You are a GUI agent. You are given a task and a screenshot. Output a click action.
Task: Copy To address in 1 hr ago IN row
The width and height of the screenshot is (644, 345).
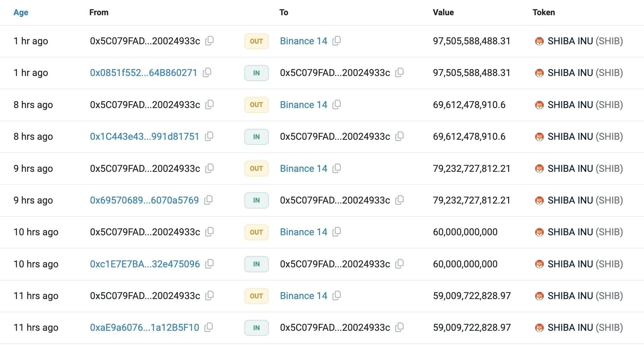coord(399,73)
